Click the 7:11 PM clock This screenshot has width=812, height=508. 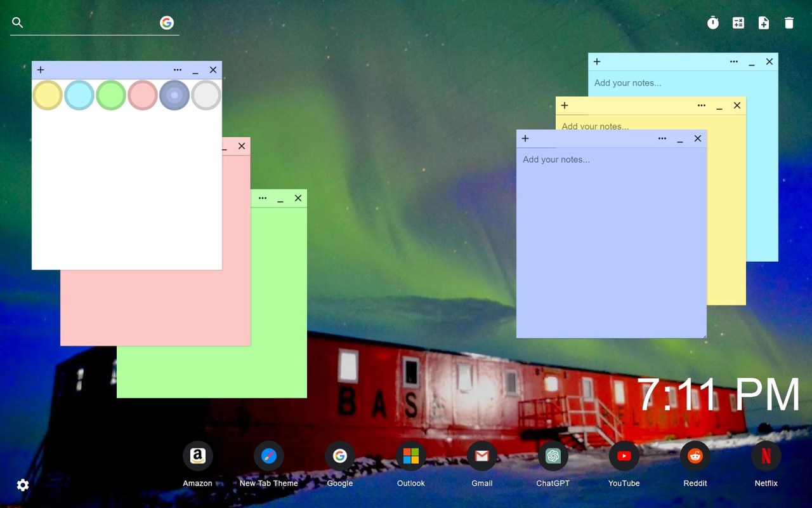pos(718,395)
